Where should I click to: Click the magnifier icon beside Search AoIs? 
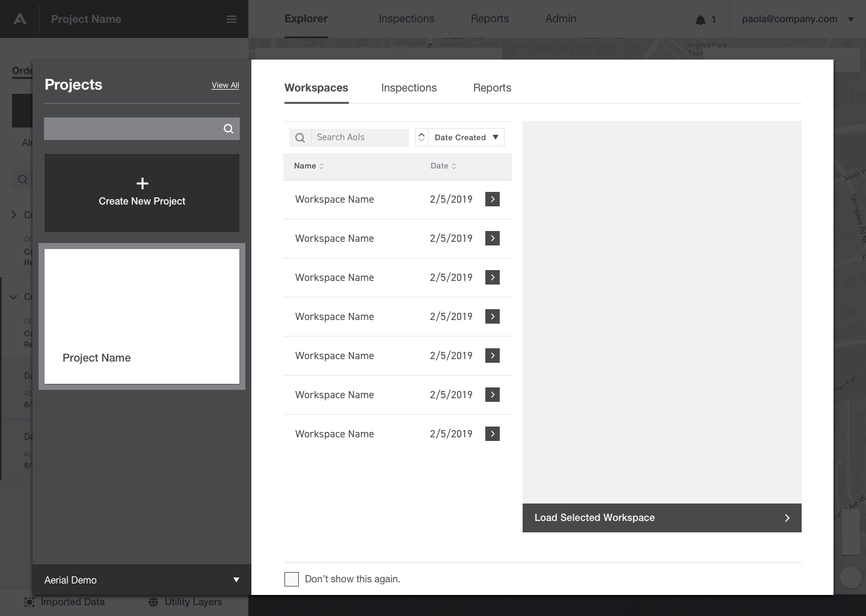click(299, 137)
